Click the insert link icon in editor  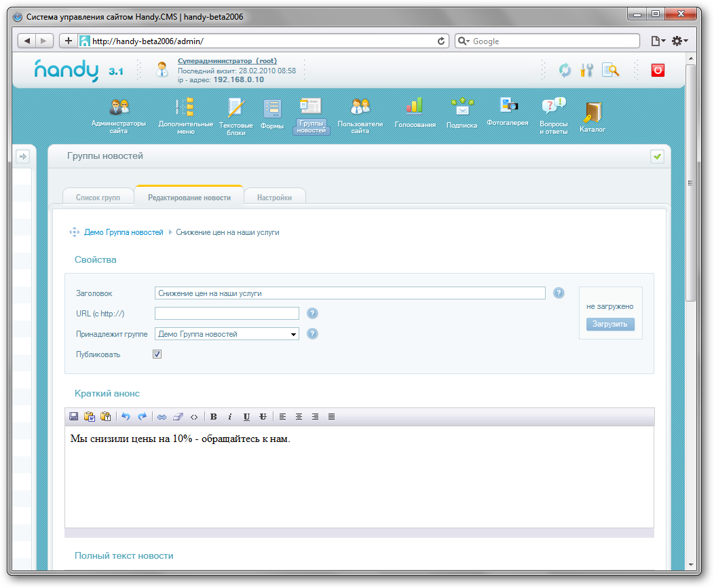pyautogui.click(x=162, y=417)
